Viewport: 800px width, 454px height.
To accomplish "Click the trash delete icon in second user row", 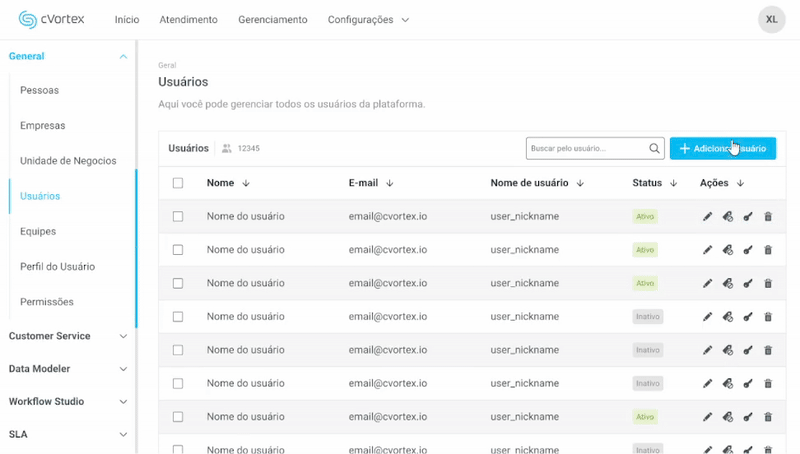I will [768, 250].
